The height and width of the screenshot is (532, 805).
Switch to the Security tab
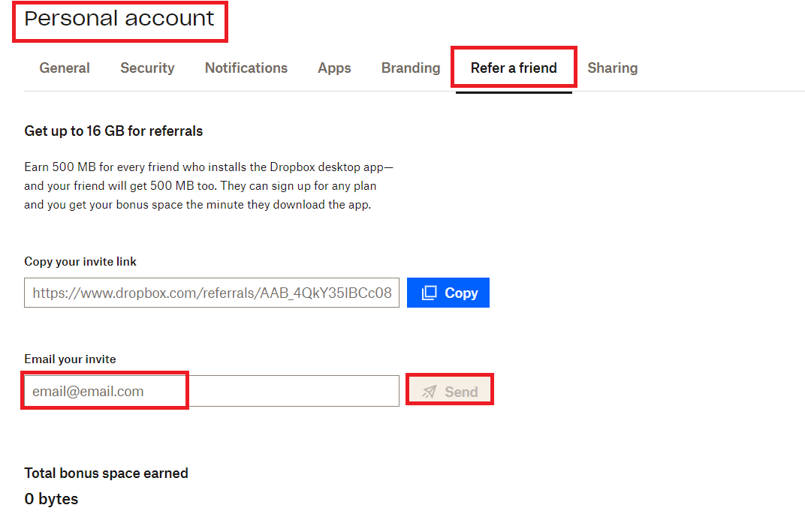click(x=147, y=68)
